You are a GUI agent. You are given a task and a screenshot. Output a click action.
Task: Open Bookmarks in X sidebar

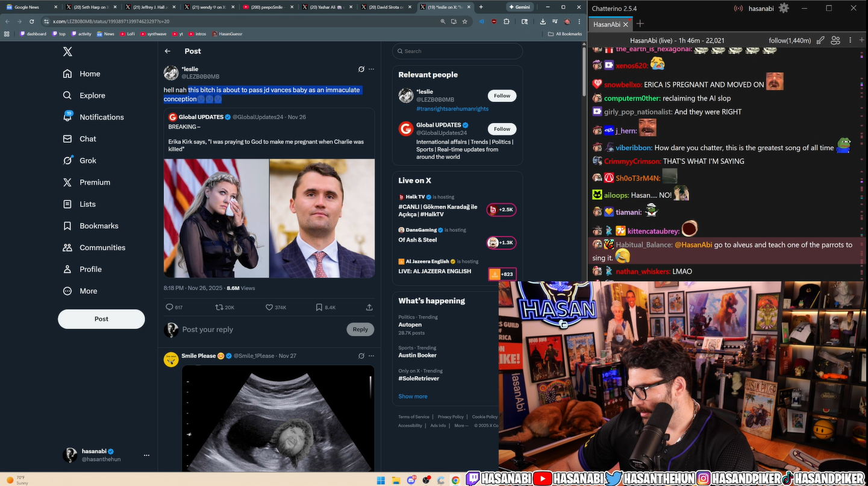[91, 226]
